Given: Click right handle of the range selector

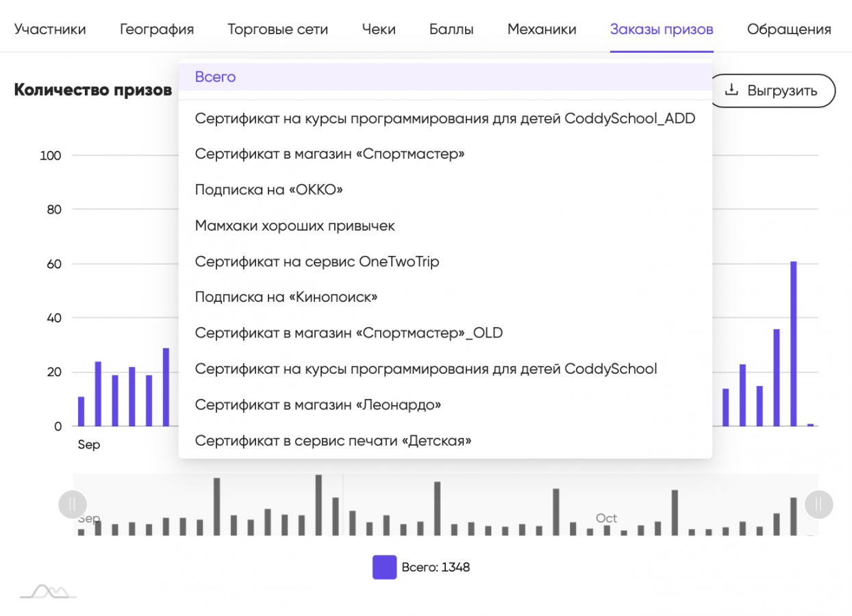Looking at the screenshot, I should pyautogui.click(x=818, y=505).
